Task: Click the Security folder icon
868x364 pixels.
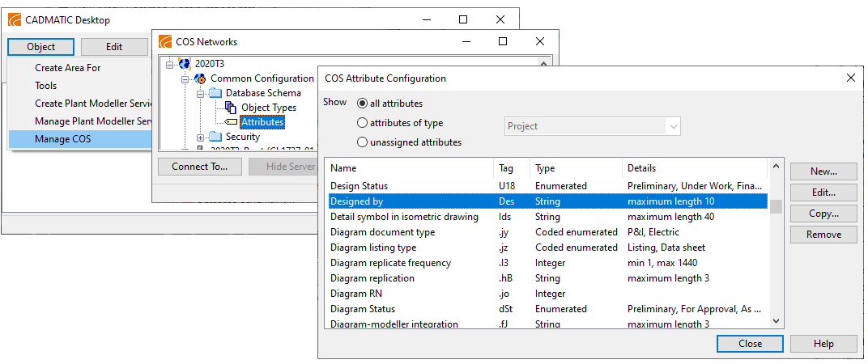Action: coord(215,137)
